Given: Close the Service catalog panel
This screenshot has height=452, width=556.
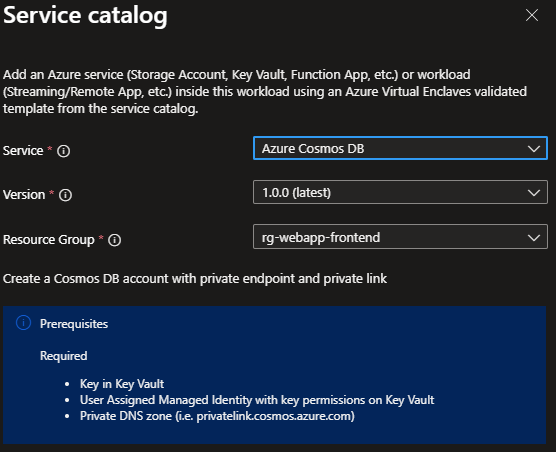Looking at the screenshot, I should tap(532, 15).
